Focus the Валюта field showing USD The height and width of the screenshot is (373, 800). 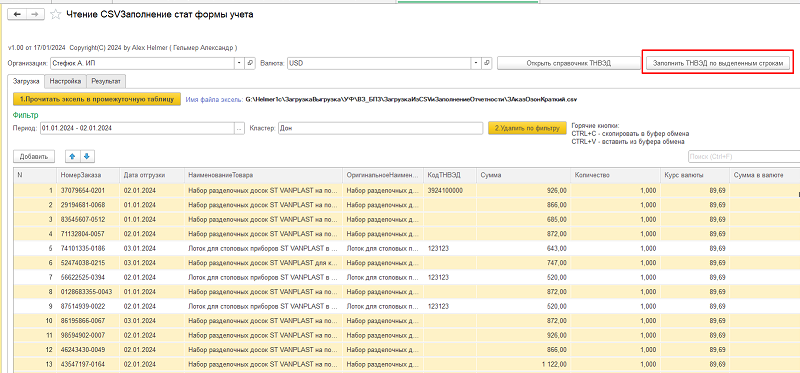[379, 63]
